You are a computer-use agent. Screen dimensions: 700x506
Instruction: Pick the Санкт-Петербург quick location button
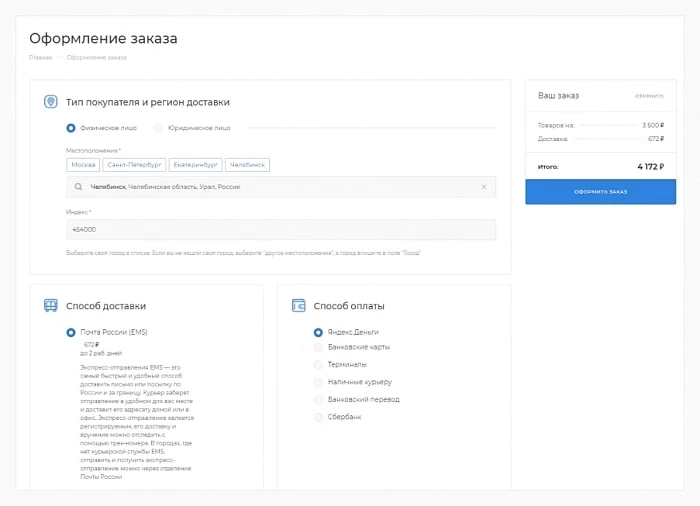pos(134,165)
